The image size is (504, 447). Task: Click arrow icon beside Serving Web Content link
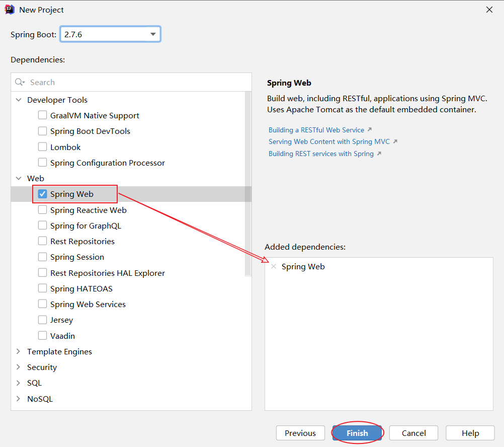point(395,142)
